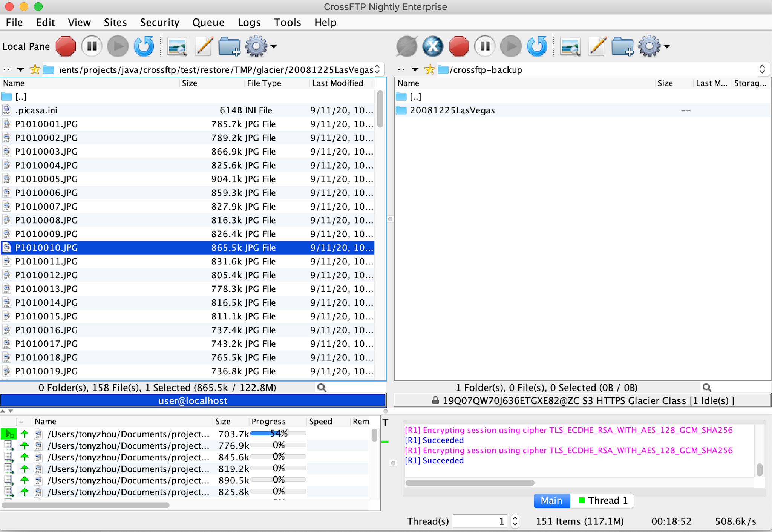Screen dimensions: 772x532
Task: Open the Sites menu
Action: tap(115, 22)
